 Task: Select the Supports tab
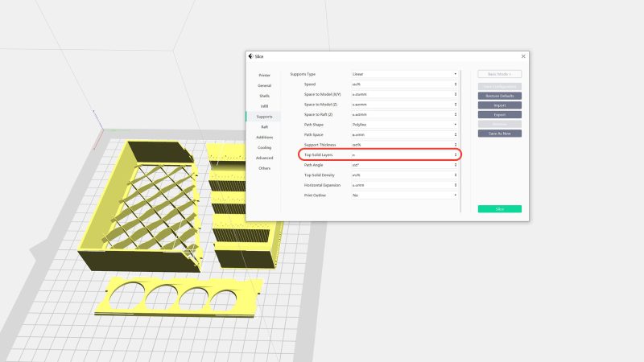pyautogui.click(x=264, y=117)
